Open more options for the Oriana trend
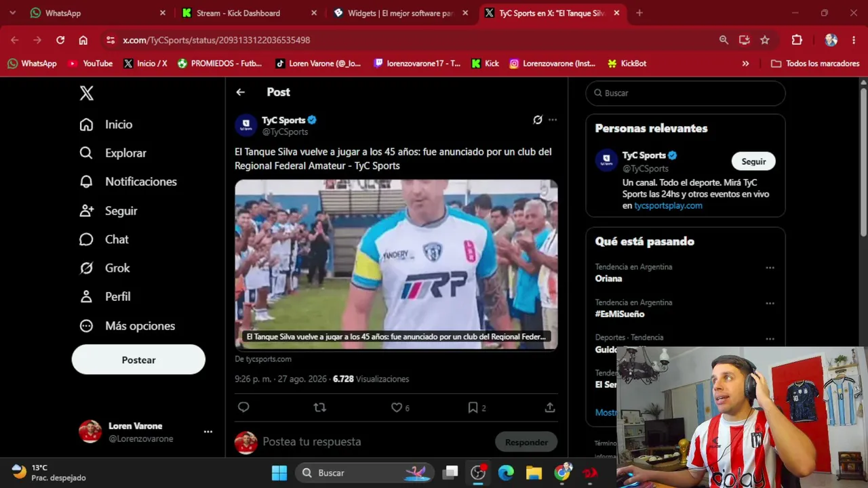The image size is (868, 488). (x=770, y=268)
